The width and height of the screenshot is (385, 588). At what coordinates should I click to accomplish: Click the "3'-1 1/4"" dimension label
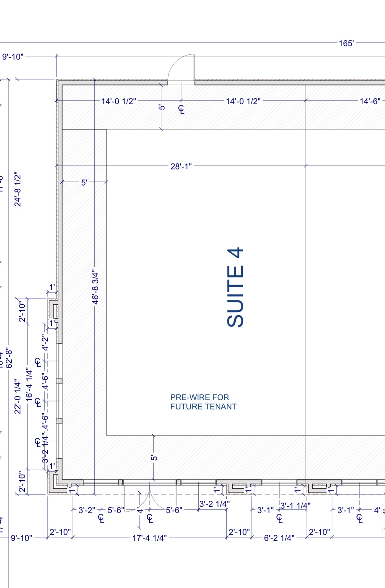pyautogui.click(x=295, y=505)
